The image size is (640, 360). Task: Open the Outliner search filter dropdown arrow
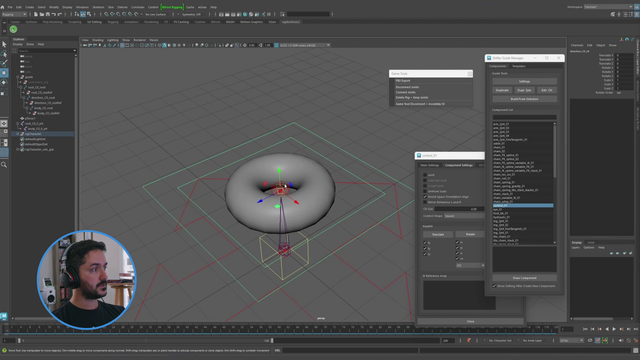click(x=75, y=51)
